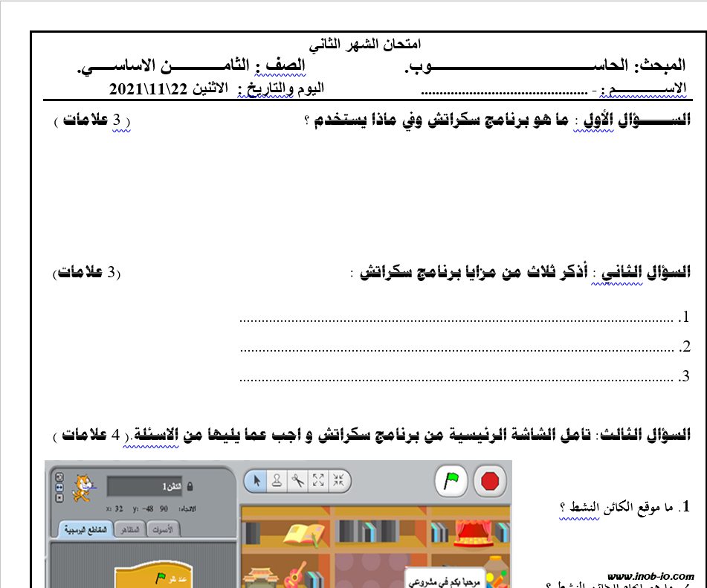Select the arrow pointer tool
This screenshot has height=588, width=707.
[257, 480]
